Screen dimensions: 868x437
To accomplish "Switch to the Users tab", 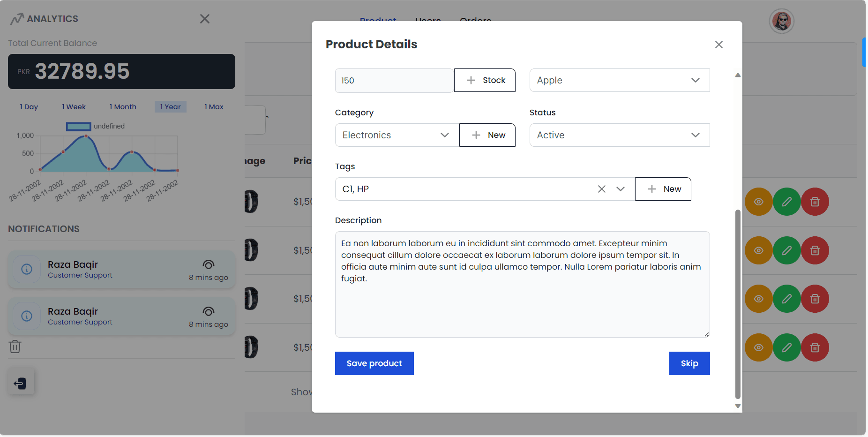I will (427, 21).
